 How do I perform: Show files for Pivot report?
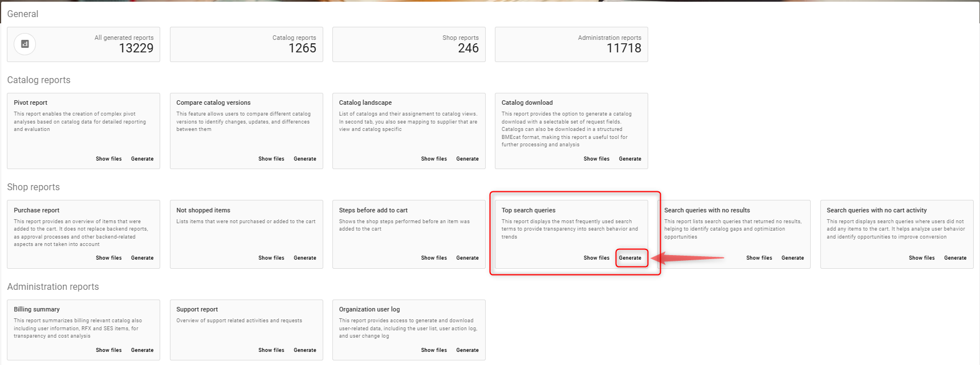point(108,159)
